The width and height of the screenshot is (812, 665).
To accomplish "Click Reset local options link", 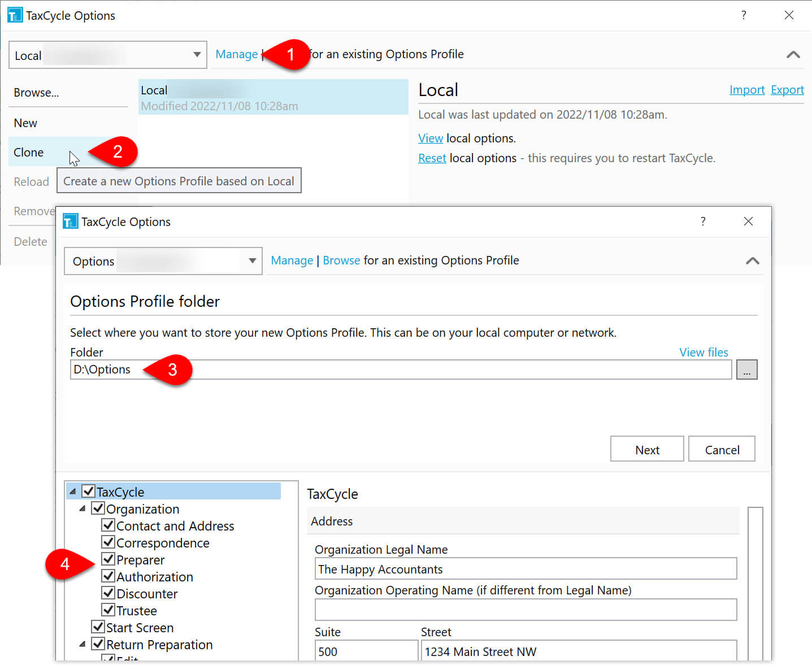I will [432, 158].
